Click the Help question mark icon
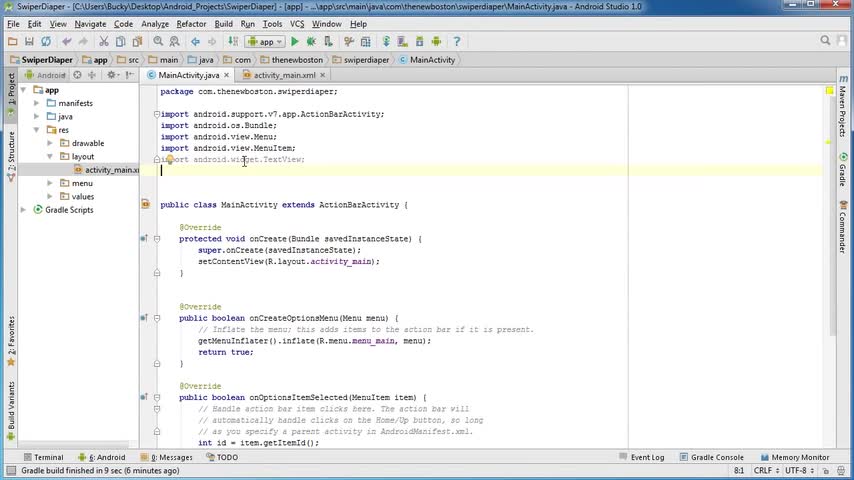The image size is (854, 480). [x=457, y=41]
